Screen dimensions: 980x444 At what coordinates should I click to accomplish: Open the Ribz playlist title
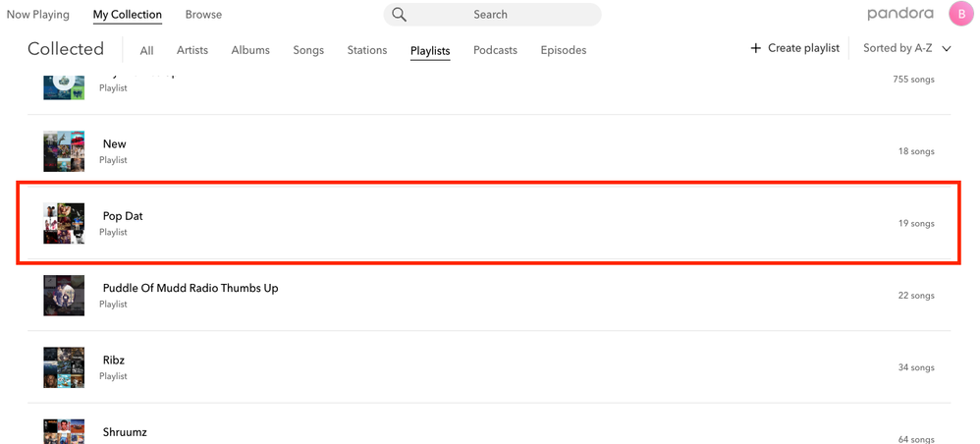tap(114, 361)
